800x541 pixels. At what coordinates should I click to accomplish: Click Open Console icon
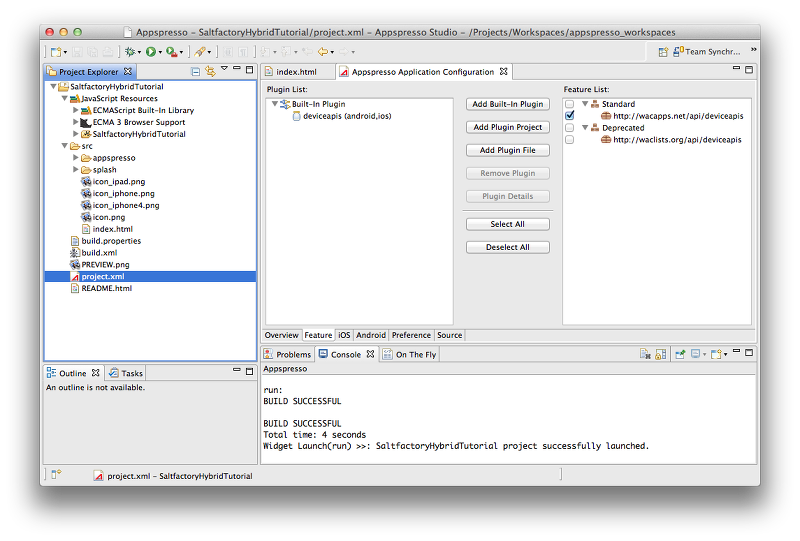click(x=717, y=354)
